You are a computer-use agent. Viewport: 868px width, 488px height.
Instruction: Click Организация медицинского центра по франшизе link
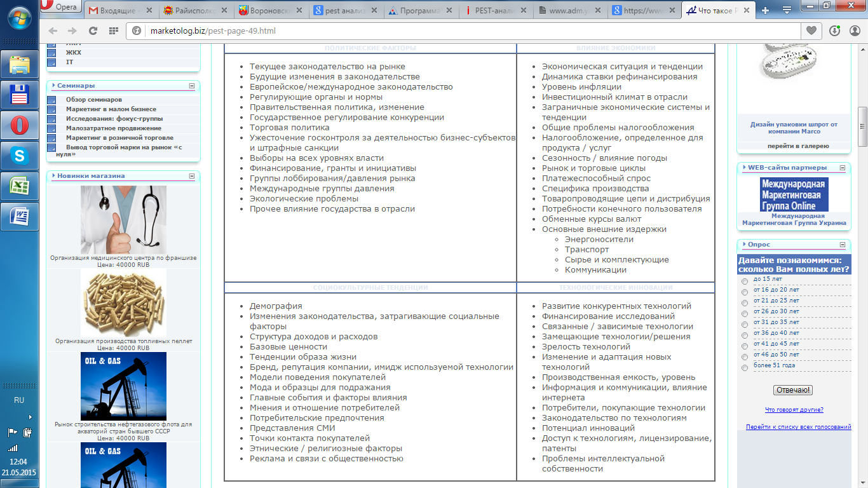point(123,258)
